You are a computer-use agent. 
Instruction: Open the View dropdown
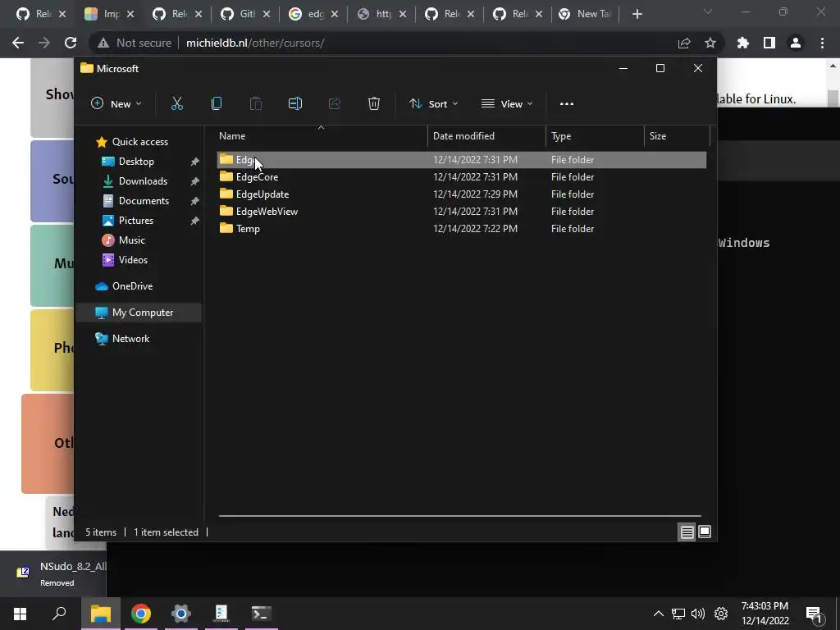click(x=507, y=104)
